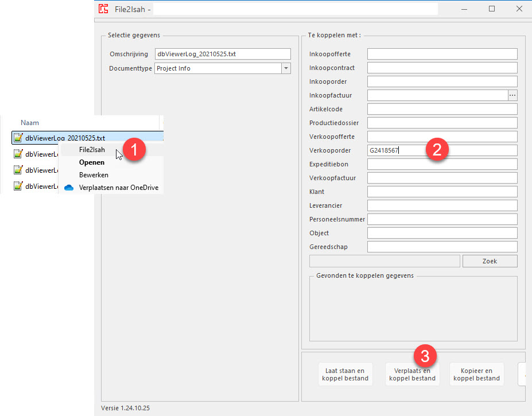Focus the Inkoopofferte input field
The height and width of the screenshot is (416, 532).
pos(442,54)
